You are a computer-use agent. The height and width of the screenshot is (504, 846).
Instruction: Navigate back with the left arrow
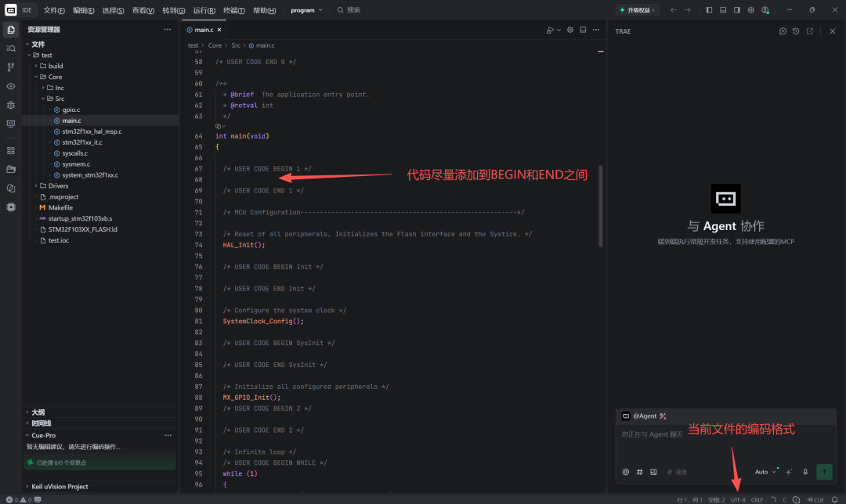pyautogui.click(x=674, y=10)
